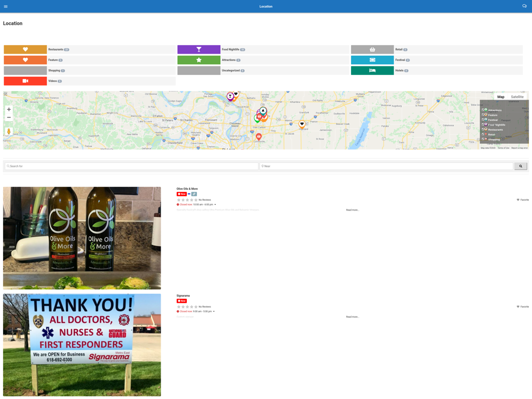The height and width of the screenshot is (399, 532).
Task: Toggle the Retail map layer checkbox
Action: click(x=483, y=135)
